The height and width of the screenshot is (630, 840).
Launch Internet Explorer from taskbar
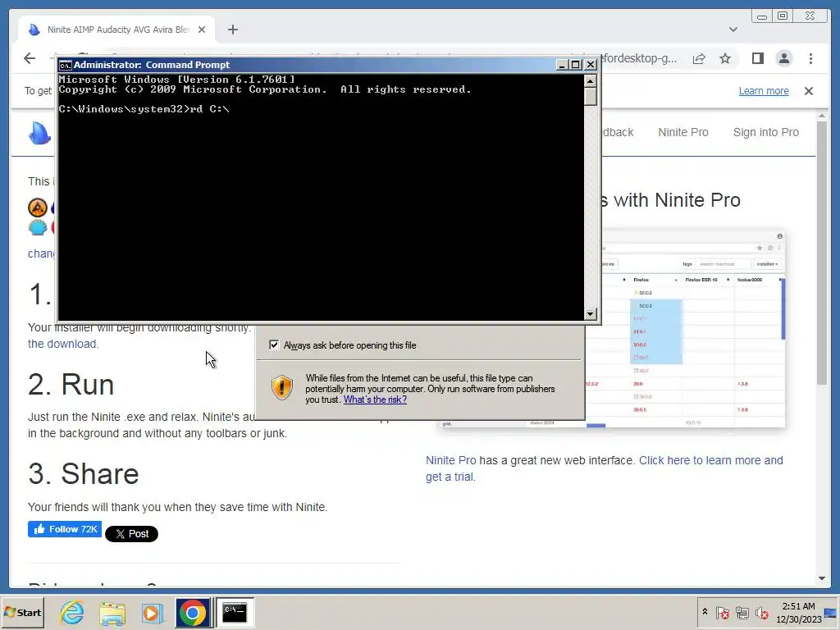pyautogui.click(x=72, y=612)
